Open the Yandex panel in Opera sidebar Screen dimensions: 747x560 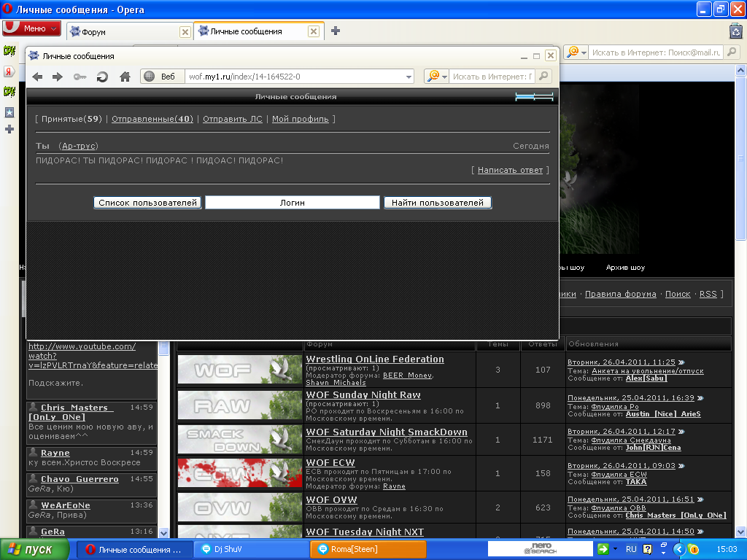coord(9,71)
